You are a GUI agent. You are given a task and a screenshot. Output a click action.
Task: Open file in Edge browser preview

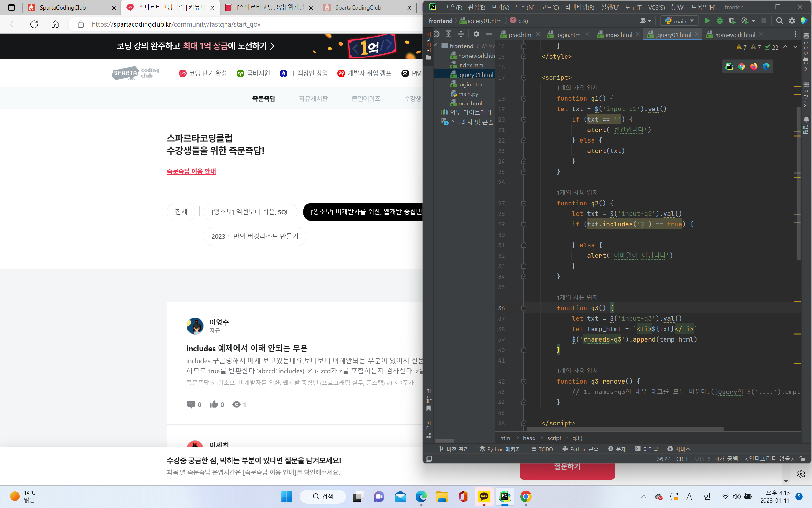(x=766, y=66)
